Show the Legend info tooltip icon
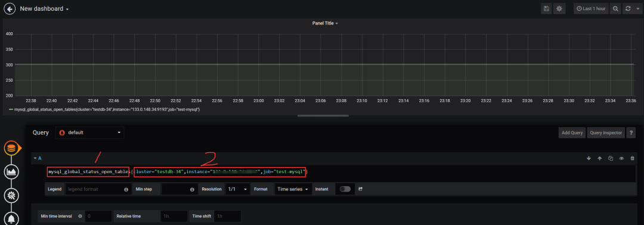The width and height of the screenshot is (644, 225). [126, 190]
